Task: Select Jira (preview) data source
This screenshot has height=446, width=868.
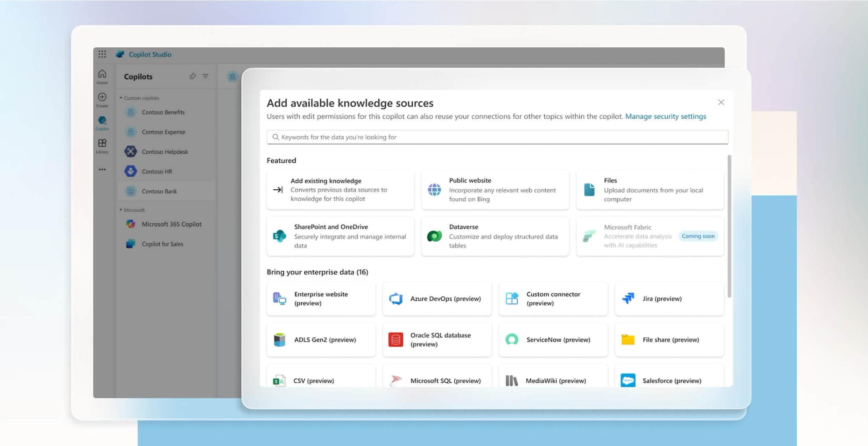Action: [669, 298]
